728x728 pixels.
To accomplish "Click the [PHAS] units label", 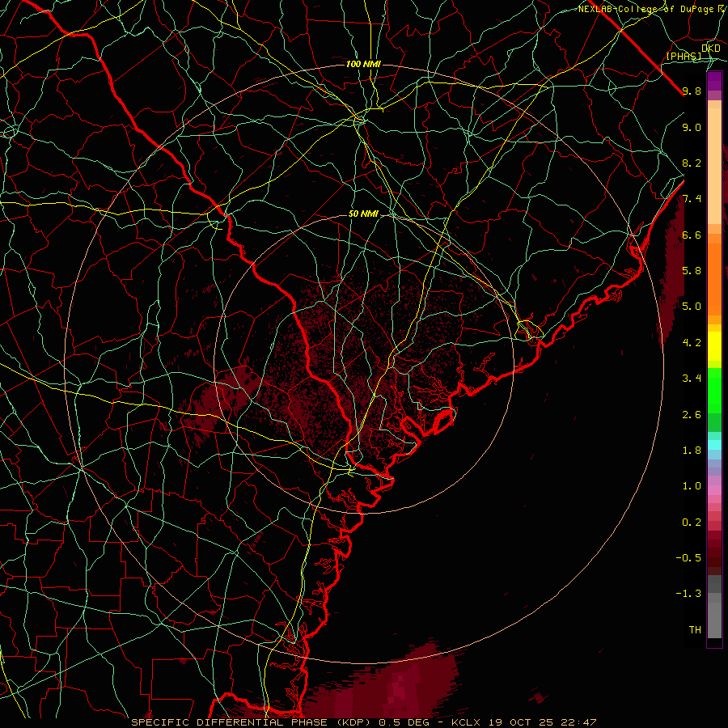I will (x=684, y=56).
